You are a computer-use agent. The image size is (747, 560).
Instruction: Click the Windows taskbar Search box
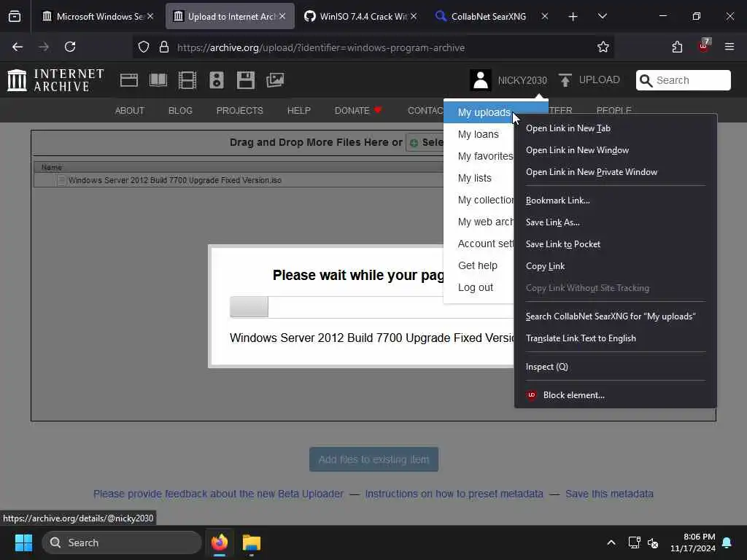click(x=122, y=542)
